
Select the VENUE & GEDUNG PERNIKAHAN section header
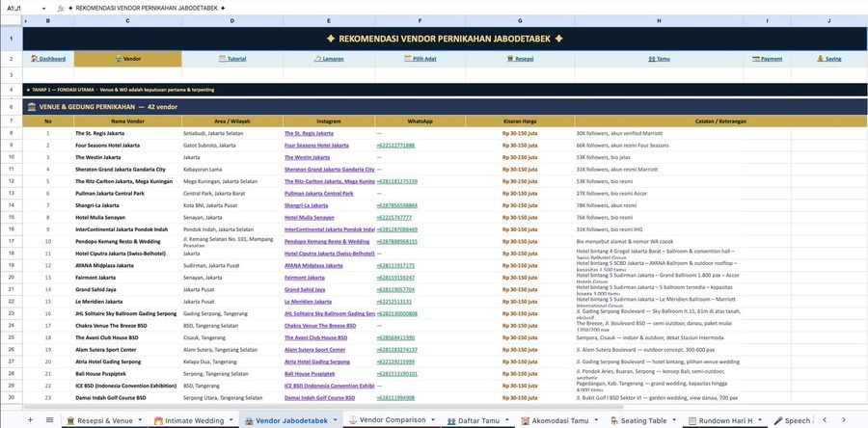[x=445, y=107]
